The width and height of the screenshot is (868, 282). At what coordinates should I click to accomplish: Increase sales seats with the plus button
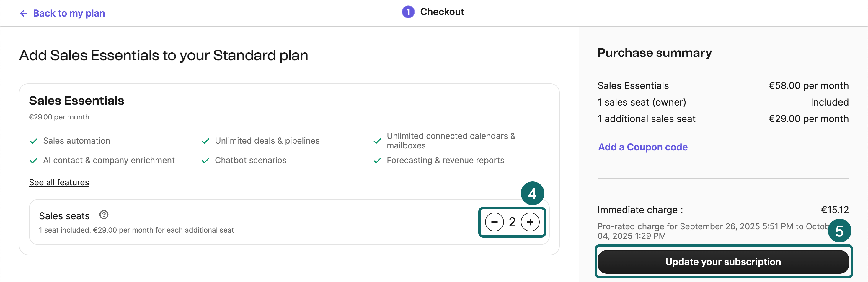(530, 222)
